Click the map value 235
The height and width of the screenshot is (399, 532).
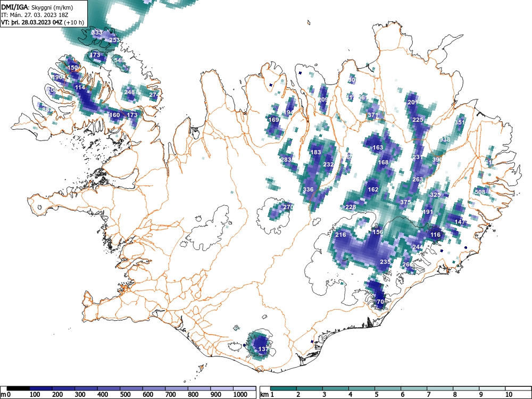pos(385,262)
